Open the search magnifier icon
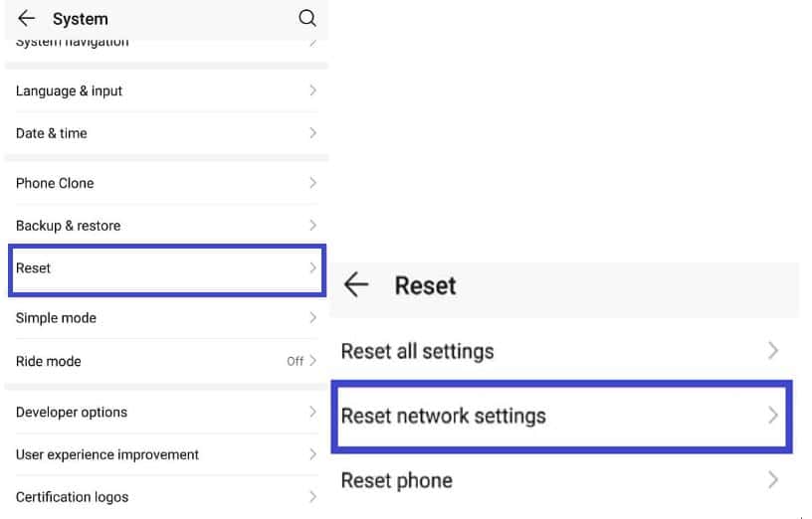 click(307, 18)
